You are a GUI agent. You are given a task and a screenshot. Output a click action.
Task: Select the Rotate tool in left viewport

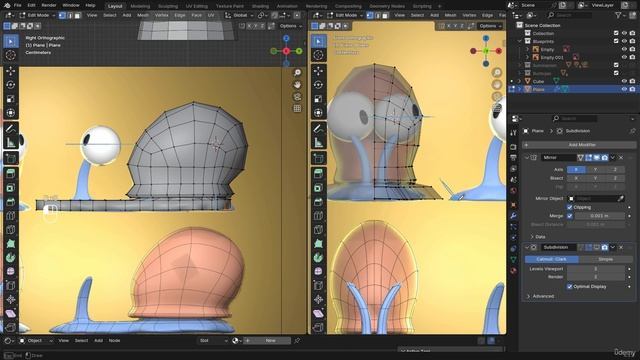11,85
